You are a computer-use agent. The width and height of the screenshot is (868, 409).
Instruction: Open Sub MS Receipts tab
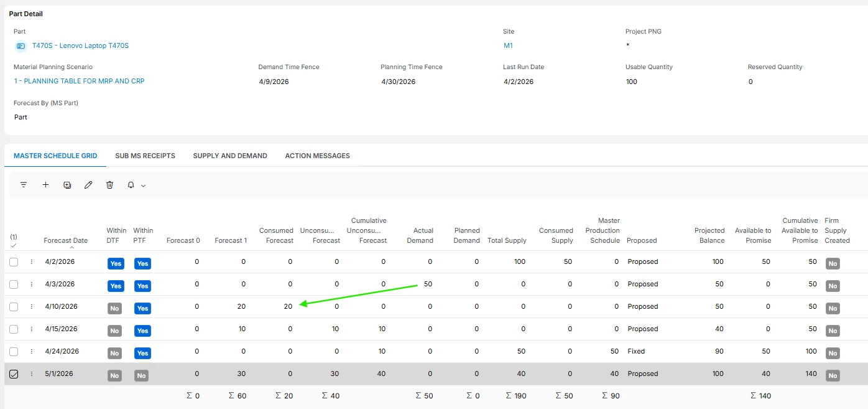(145, 156)
